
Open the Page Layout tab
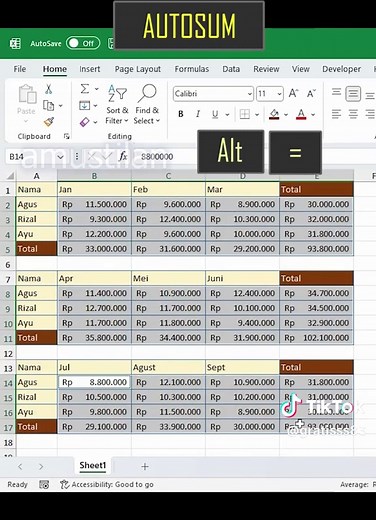click(x=137, y=69)
